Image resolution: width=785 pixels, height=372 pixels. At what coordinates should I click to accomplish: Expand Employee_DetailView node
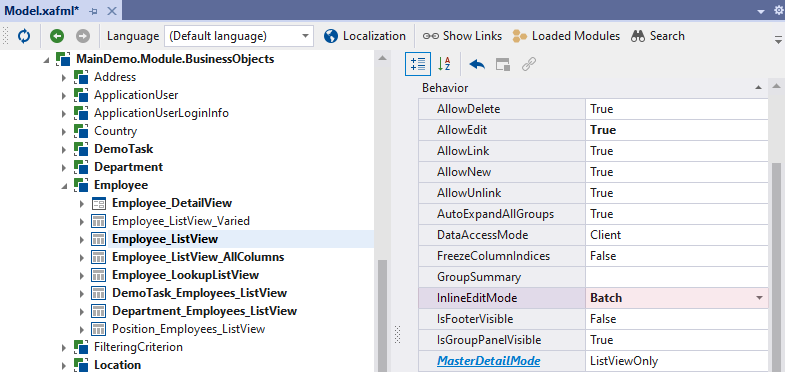tap(82, 204)
